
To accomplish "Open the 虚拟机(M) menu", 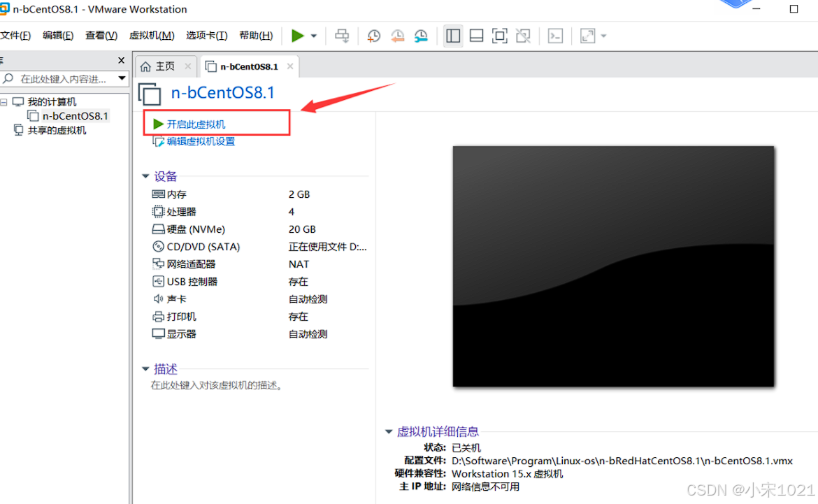I will point(152,36).
